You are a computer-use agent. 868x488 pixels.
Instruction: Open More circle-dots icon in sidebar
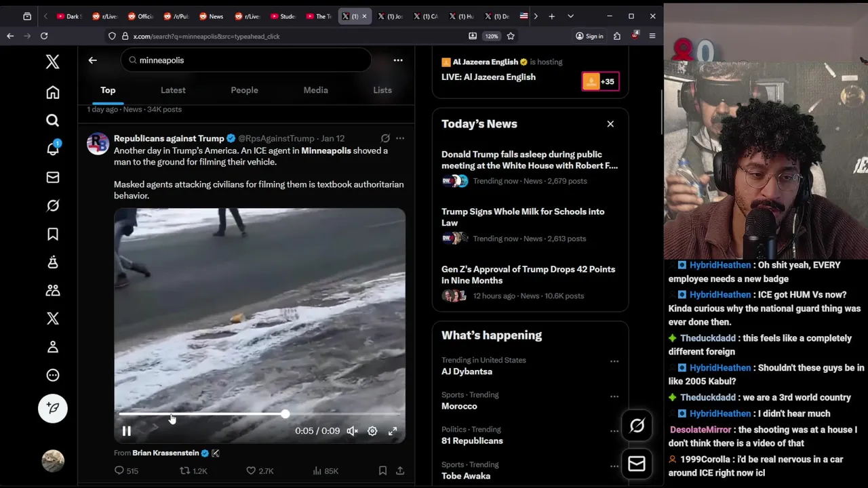coord(53,375)
